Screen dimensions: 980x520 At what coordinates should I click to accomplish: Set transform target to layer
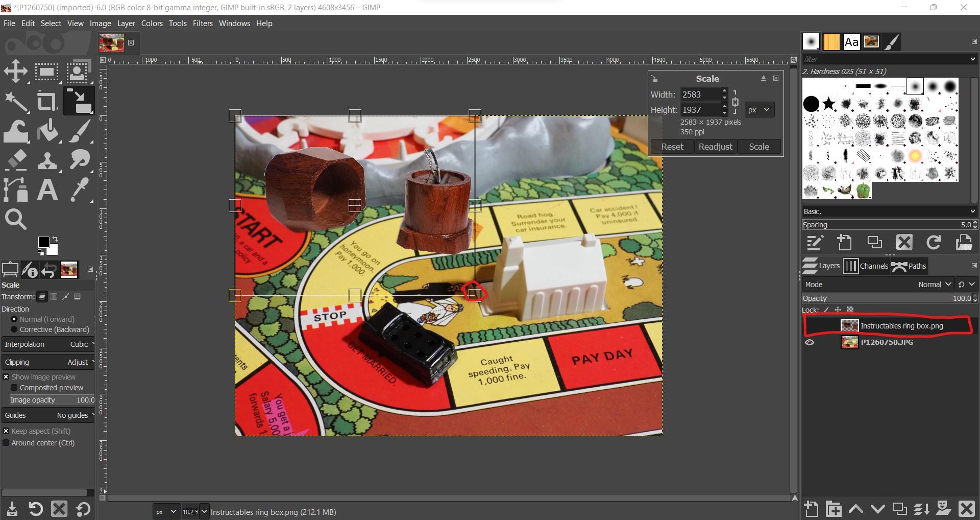pos(42,297)
